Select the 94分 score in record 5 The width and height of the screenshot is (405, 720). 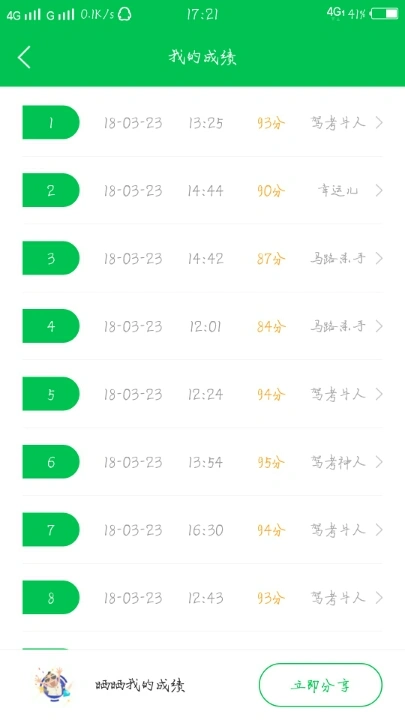[x=271, y=394]
